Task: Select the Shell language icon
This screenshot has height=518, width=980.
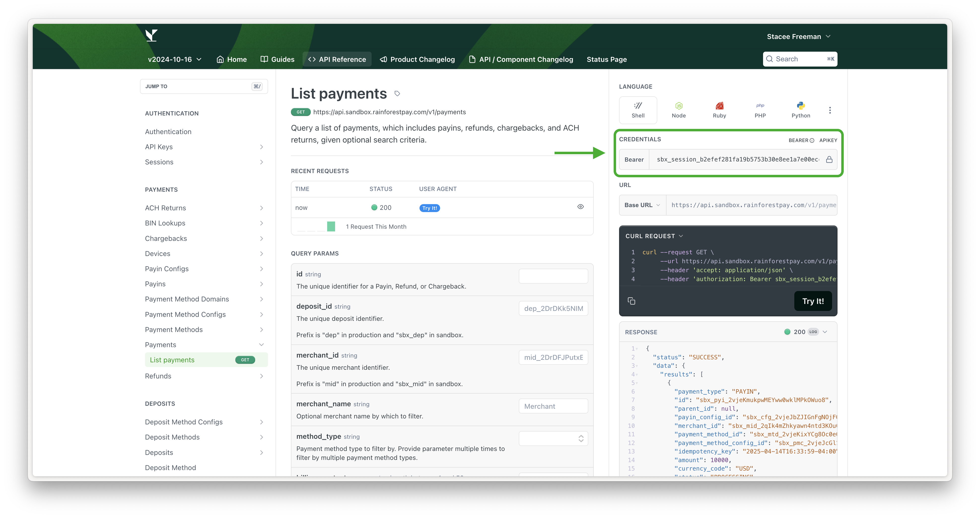Action: tap(638, 110)
